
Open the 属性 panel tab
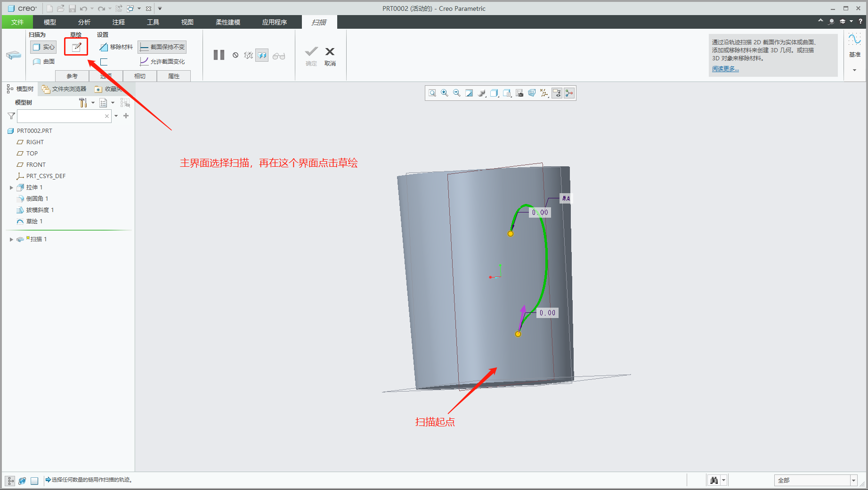(174, 76)
